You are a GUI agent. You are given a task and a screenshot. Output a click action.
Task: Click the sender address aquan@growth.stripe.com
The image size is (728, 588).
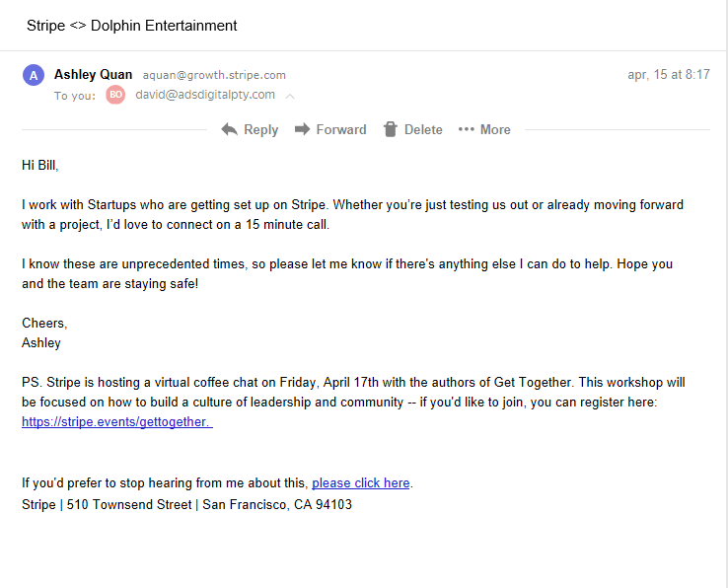(x=214, y=75)
